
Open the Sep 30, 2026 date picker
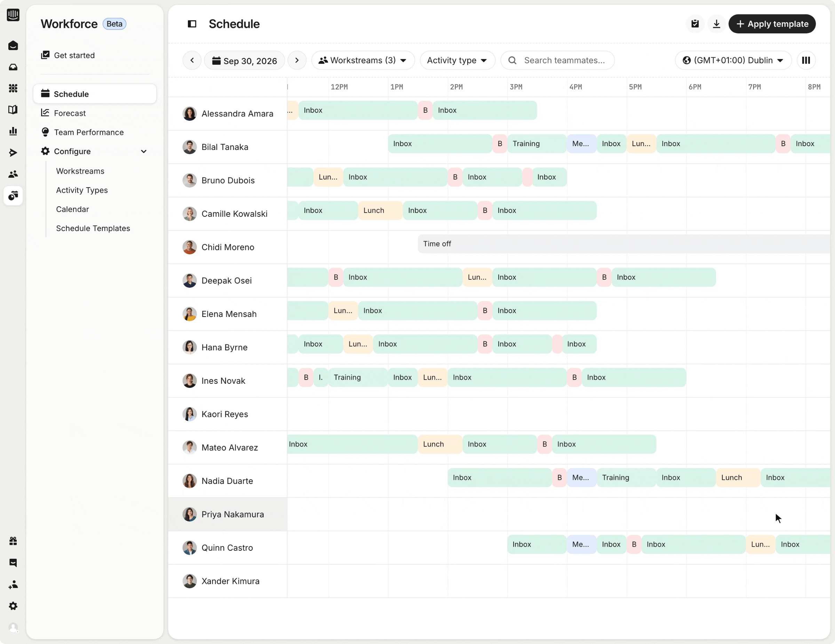tap(244, 61)
